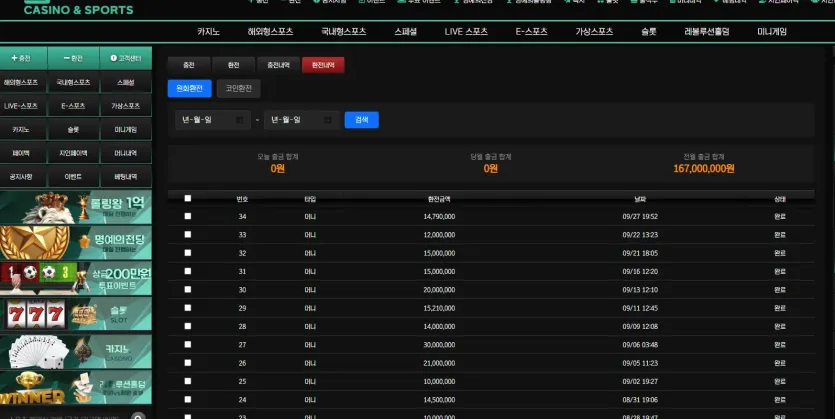
Task: Click the 167,000,000원 previous month total
Action: [703, 168]
